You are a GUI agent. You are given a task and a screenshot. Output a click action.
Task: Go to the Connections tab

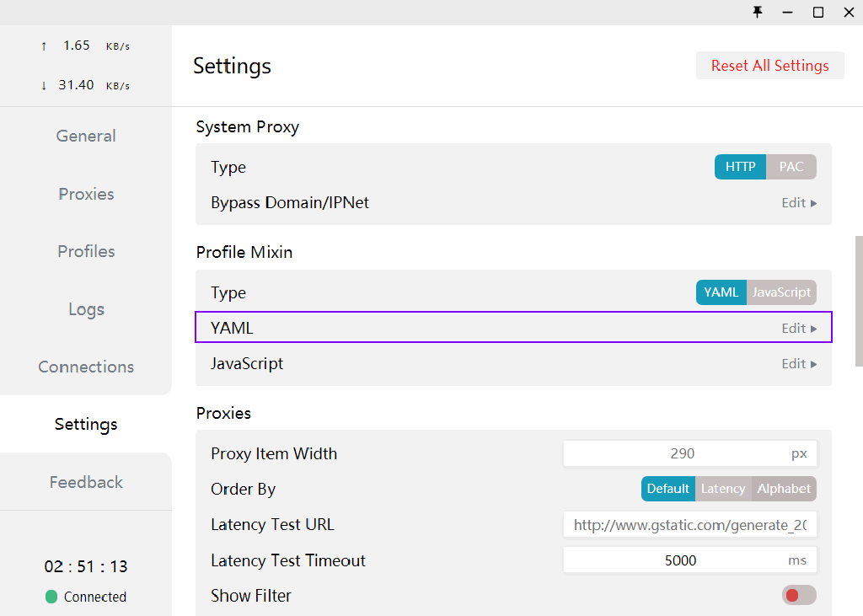pos(86,367)
